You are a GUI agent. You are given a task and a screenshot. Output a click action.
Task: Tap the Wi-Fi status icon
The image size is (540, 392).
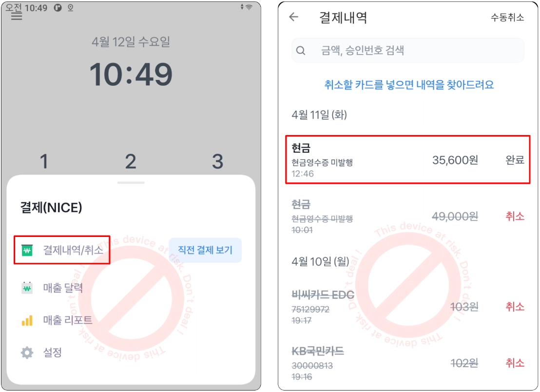(x=249, y=7)
